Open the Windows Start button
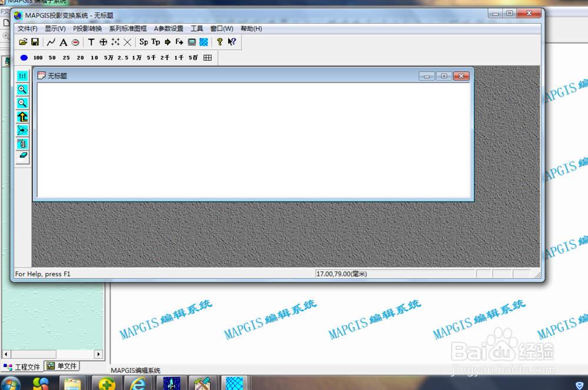The width and height of the screenshot is (588, 390). click(x=11, y=384)
